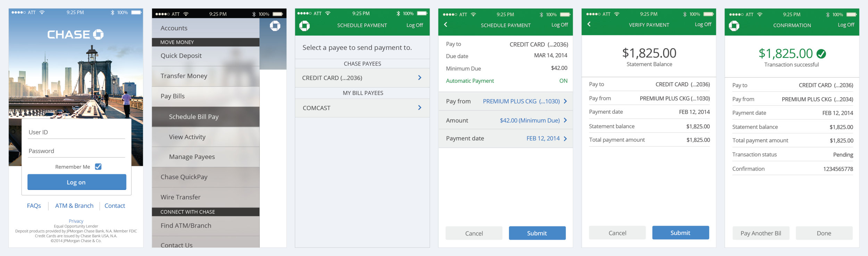This screenshot has width=868, height=256.
Task: Tap PREMIUM PLUS CKG (...1030) blue value
Action: pyautogui.click(x=521, y=101)
